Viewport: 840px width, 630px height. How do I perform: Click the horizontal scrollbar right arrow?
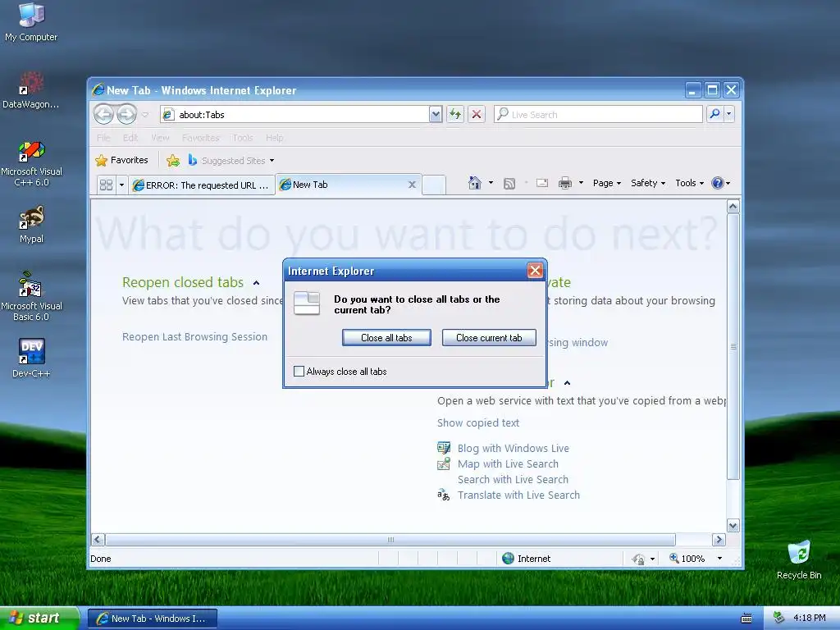click(719, 540)
